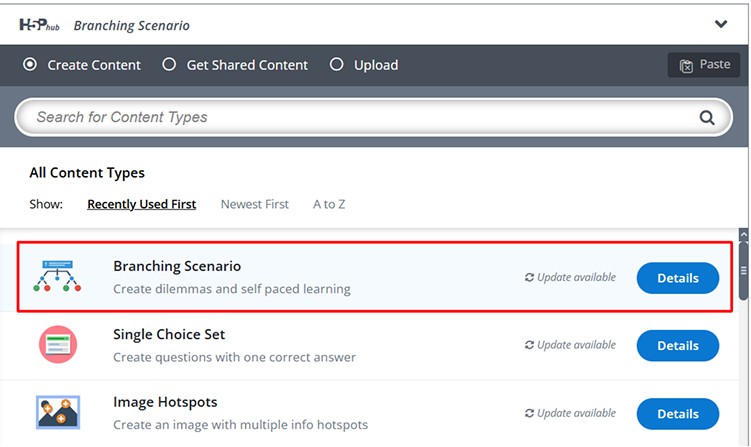Open Details for Image Hotspots
Screen dimensions: 751x447
point(678,413)
